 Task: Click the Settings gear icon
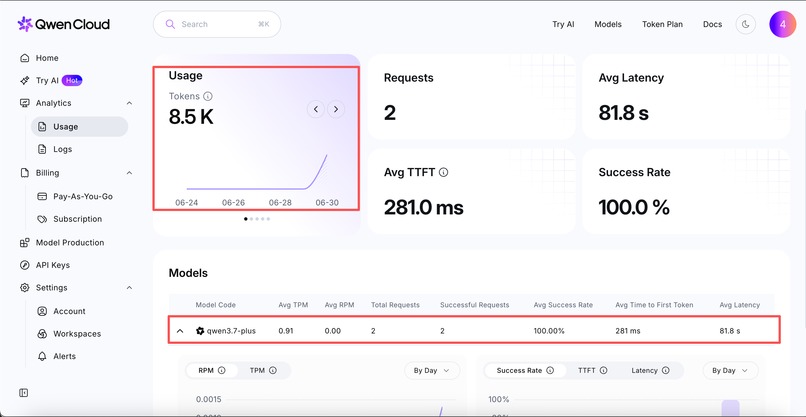(x=24, y=287)
